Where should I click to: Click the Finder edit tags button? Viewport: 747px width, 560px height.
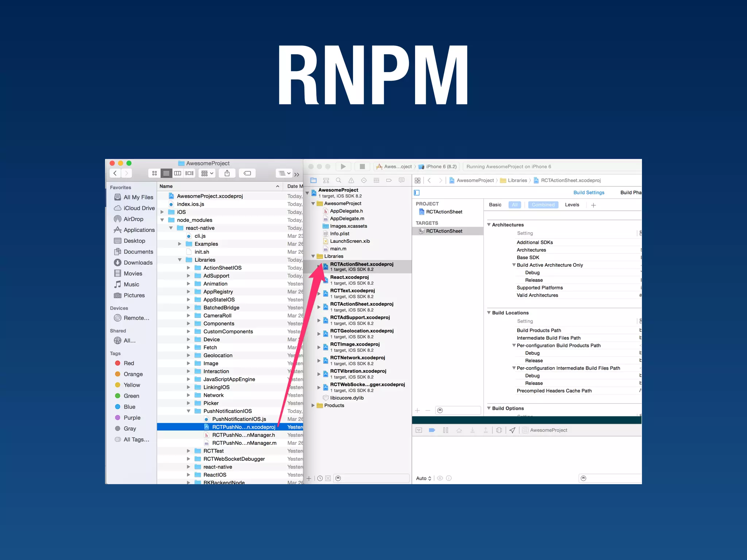(x=247, y=173)
